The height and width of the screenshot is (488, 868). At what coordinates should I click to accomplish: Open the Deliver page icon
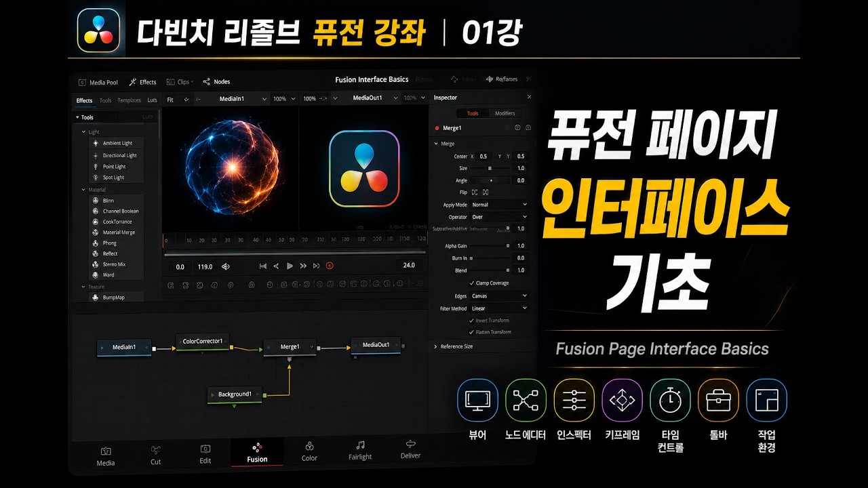click(x=410, y=443)
